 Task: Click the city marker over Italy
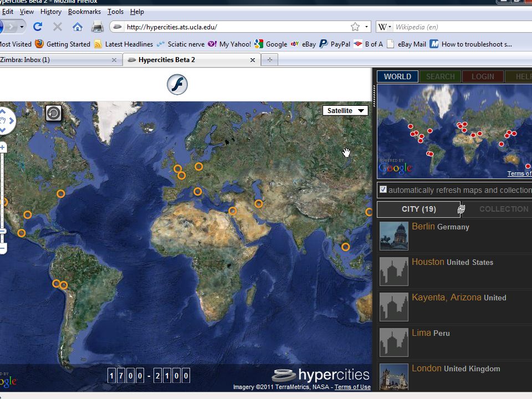(x=197, y=192)
